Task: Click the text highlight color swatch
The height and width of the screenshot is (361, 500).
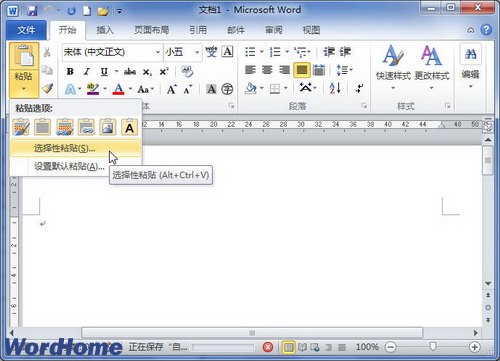Action: pos(93,89)
